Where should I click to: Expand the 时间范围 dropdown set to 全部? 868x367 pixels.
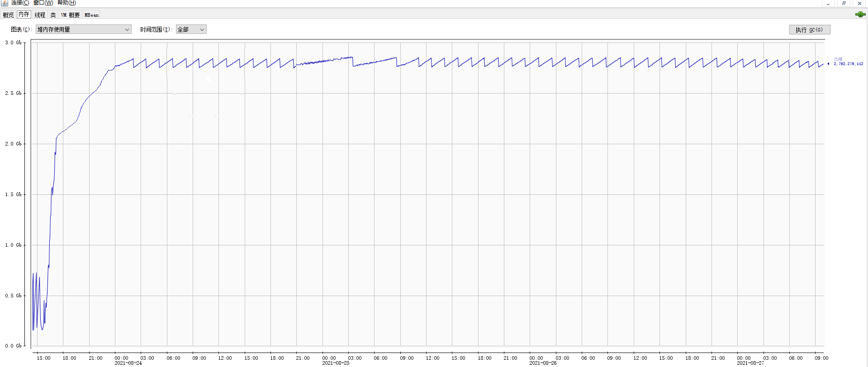191,29
